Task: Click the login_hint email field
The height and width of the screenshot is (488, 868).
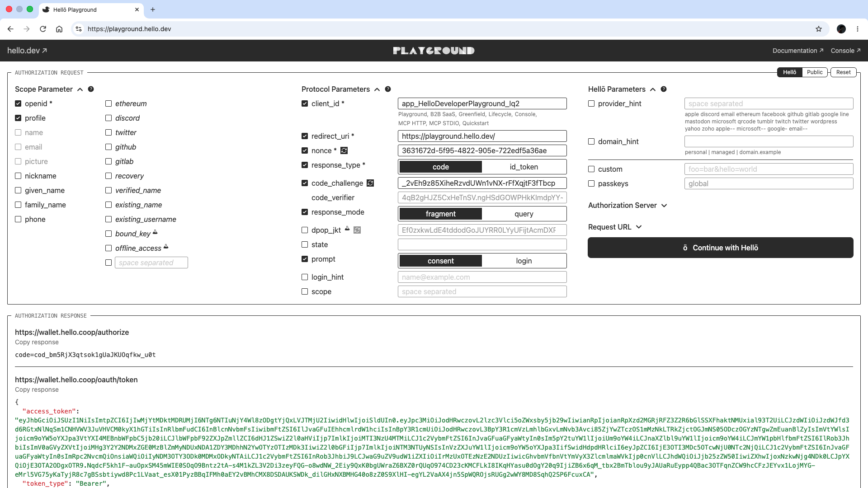Action: tap(482, 277)
